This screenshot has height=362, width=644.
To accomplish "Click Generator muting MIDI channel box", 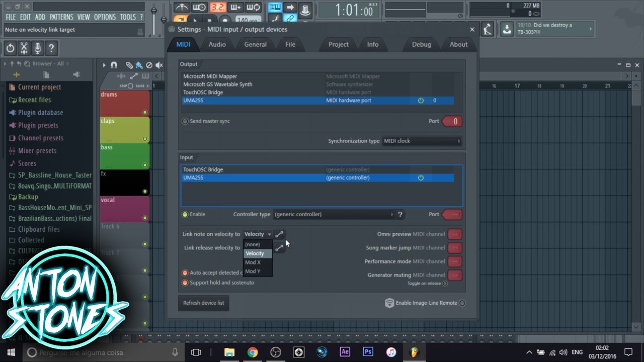I will (454, 275).
